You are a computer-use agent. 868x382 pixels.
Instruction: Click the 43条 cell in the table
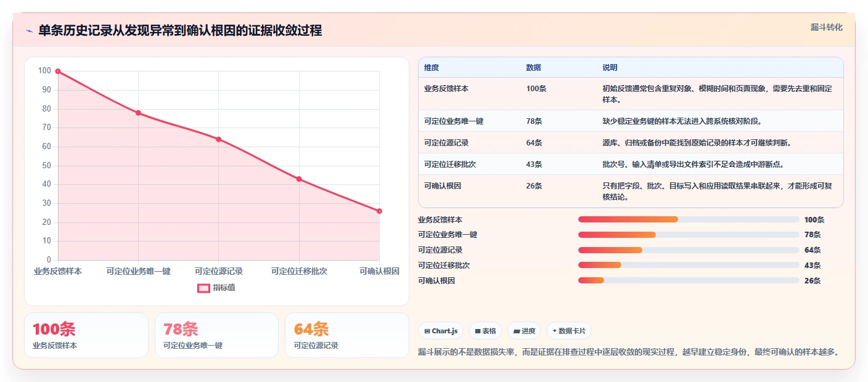point(534,164)
